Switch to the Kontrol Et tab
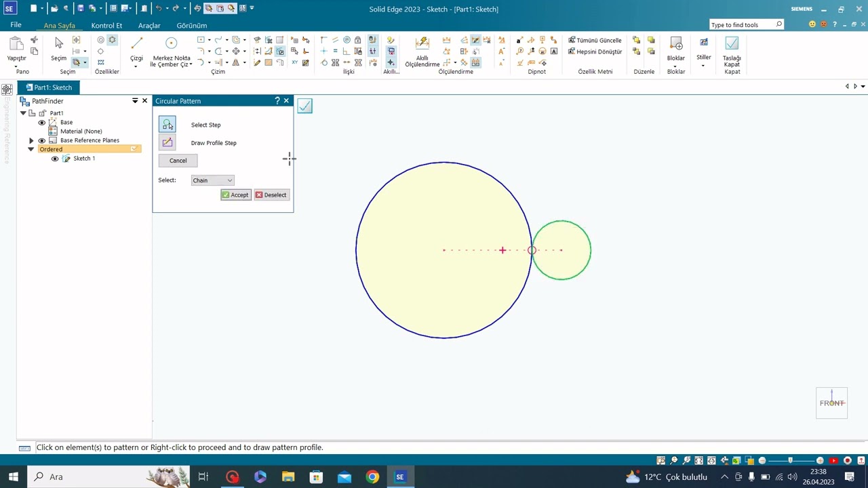The width and height of the screenshot is (868, 488). point(106,26)
